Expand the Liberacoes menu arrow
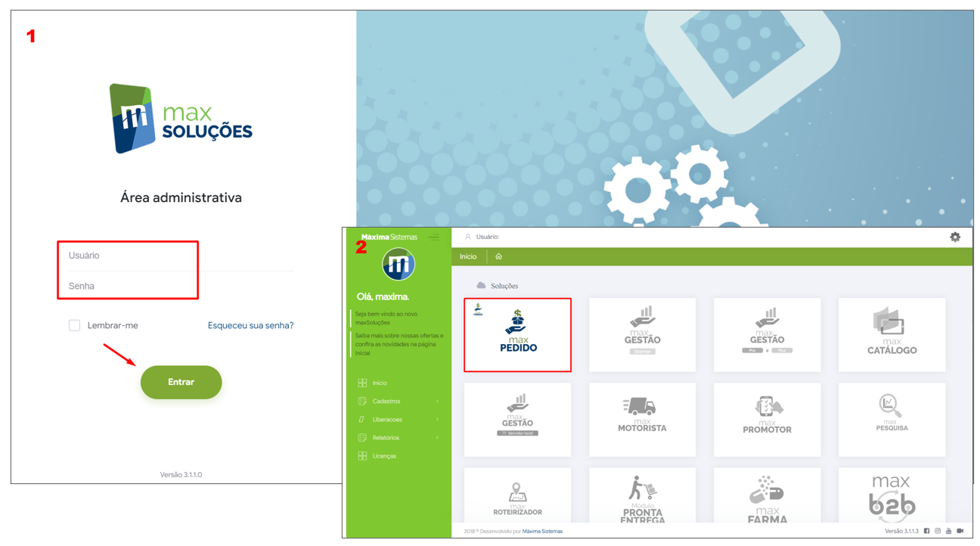The image size is (980, 546). 437,420
